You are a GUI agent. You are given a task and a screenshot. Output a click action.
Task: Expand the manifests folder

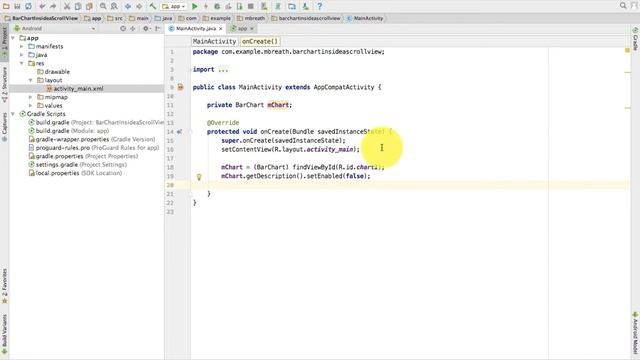click(22, 47)
